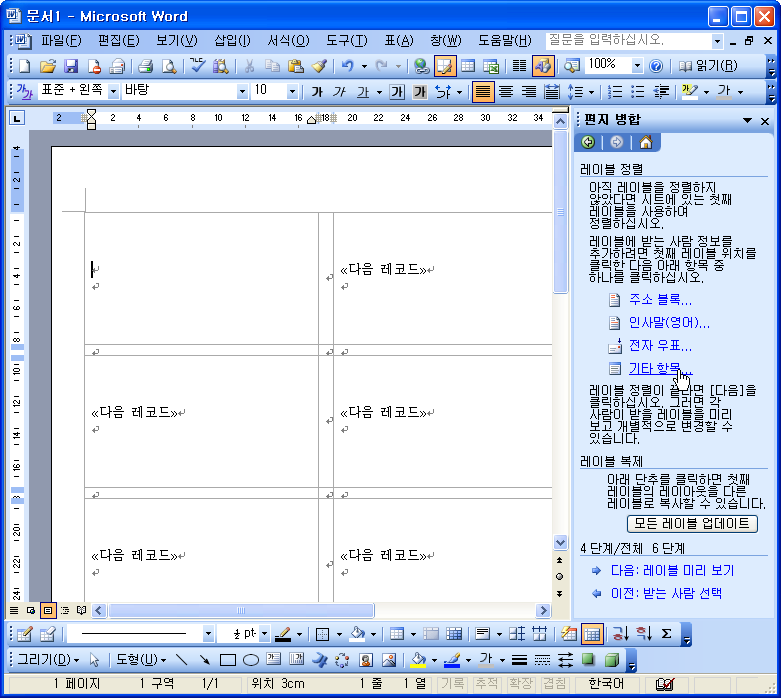Click the 인사말(영어)... link
This screenshot has height=698, width=781.
click(x=669, y=323)
